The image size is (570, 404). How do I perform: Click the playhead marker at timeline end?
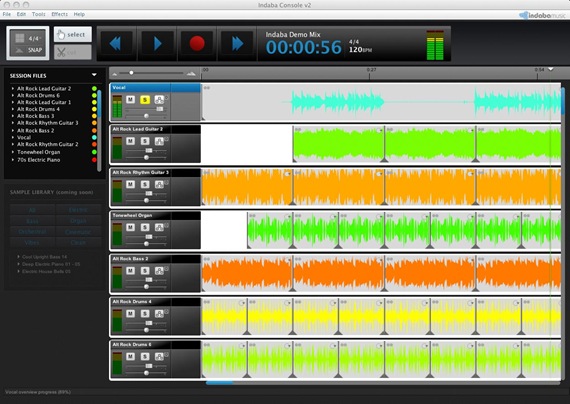tap(551, 69)
